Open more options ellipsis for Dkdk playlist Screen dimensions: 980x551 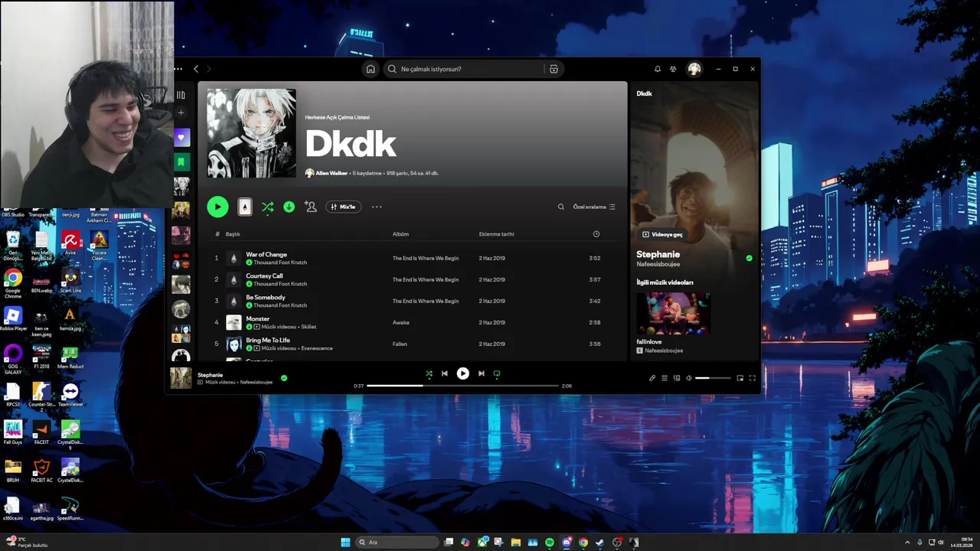coord(376,207)
